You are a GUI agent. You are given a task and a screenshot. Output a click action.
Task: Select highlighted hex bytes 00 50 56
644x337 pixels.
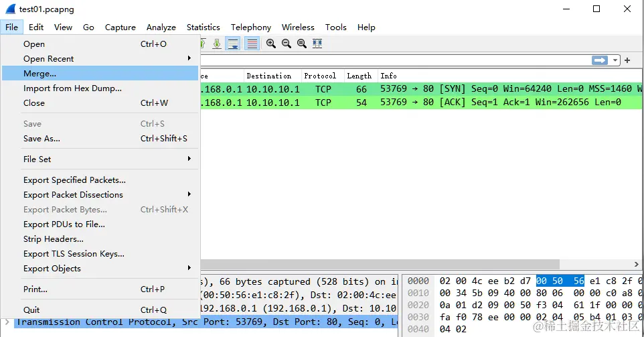560,281
